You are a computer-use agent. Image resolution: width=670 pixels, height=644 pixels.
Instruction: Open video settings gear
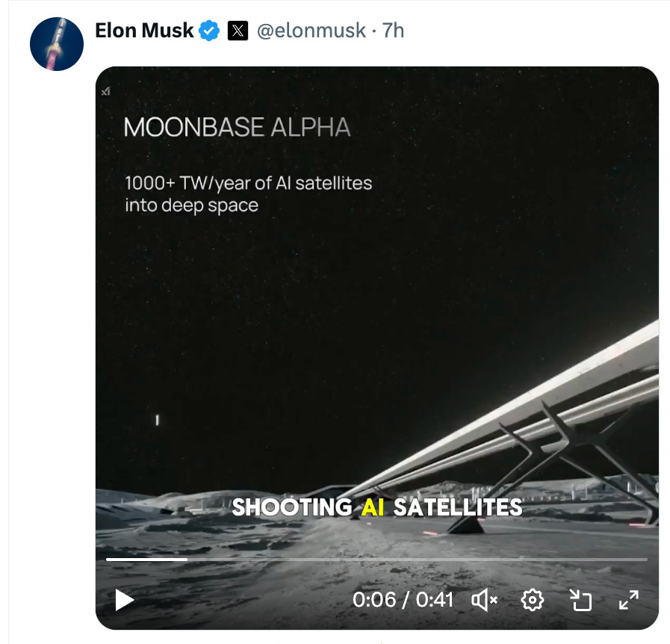click(533, 599)
